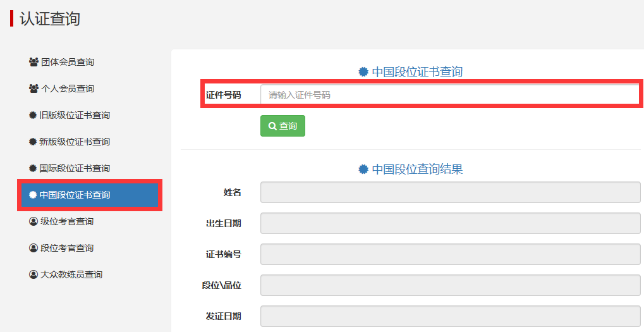
Task: Click the 证书编号 label
Action: pos(224,254)
